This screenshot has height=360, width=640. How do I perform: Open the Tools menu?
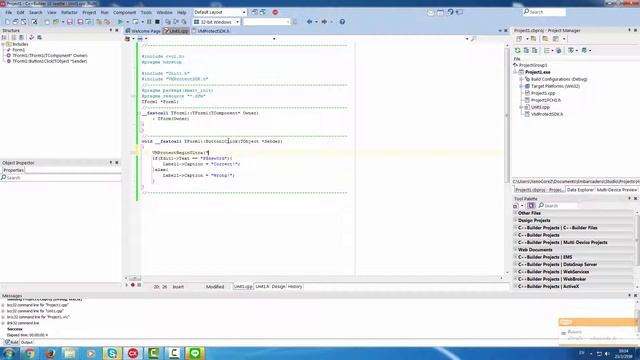coord(146,13)
